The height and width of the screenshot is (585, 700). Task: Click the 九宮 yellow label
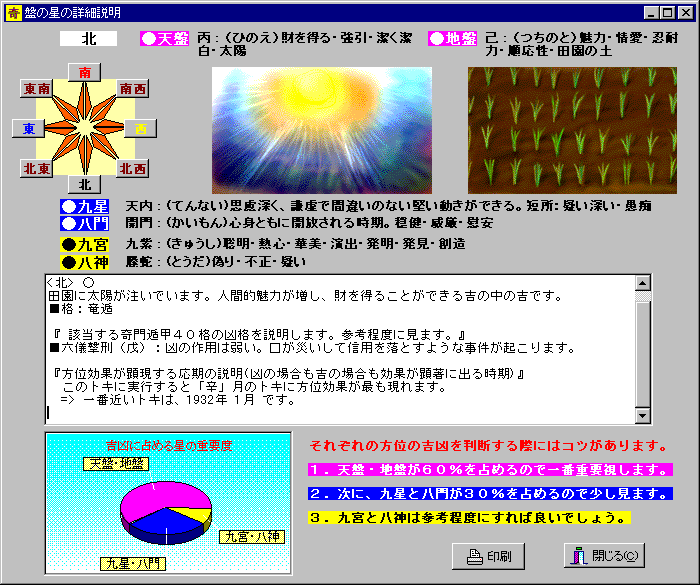(x=84, y=244)
